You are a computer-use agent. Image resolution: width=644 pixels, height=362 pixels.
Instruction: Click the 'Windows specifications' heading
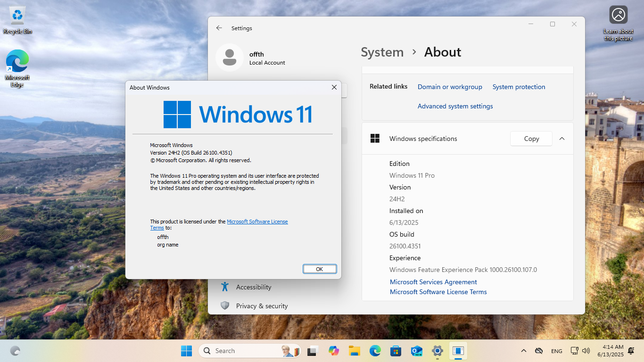point(423,139)
